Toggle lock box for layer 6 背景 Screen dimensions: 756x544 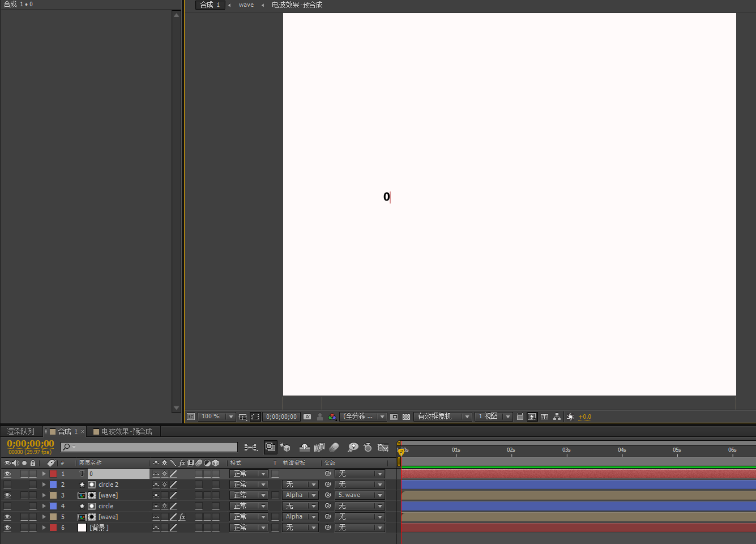coord(33,528)
